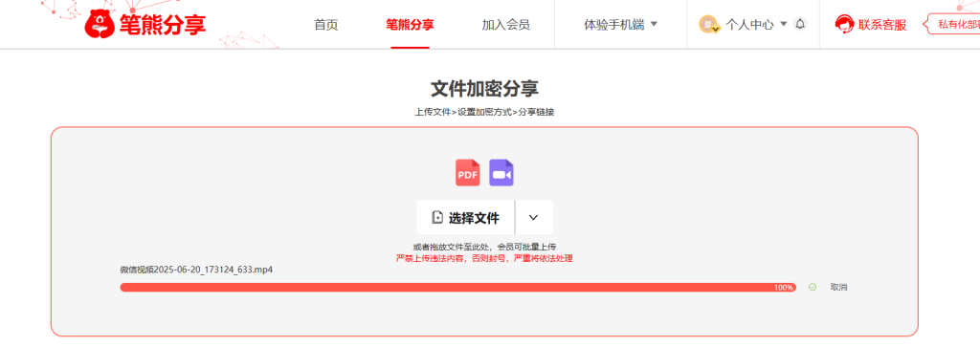The image size is (980, 347).
Task: Click the PDF file type icon
Action: (x=467, y=173)
